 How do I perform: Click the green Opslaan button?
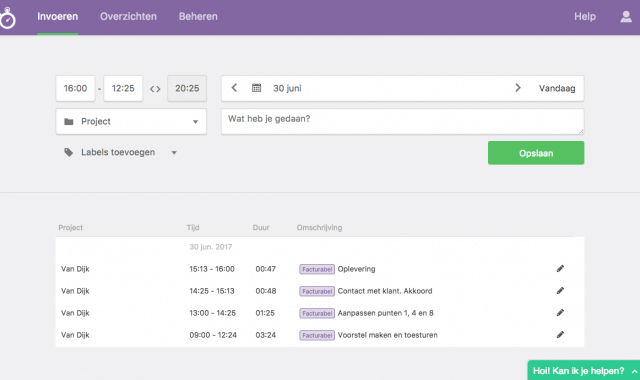[536, 153]
